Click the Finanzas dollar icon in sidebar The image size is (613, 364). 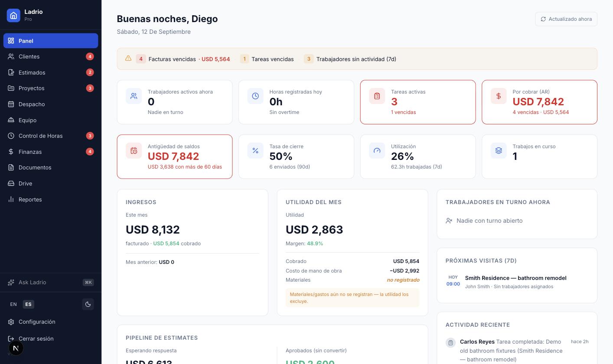[x=11, y=152]
